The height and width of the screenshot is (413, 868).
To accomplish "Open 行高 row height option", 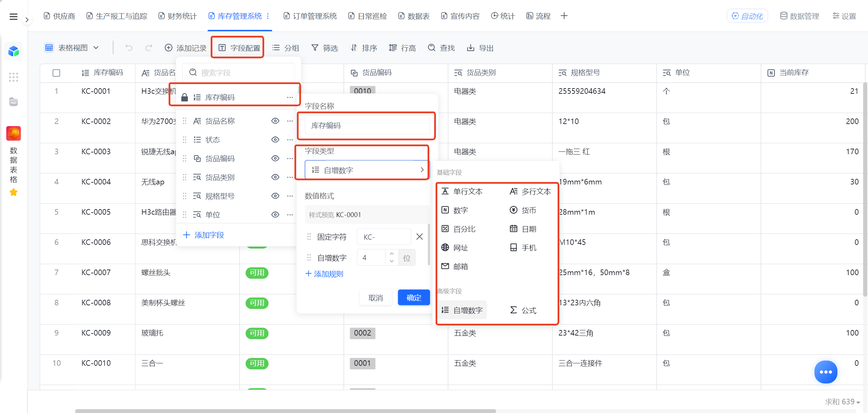I will [x=402, y=48].
